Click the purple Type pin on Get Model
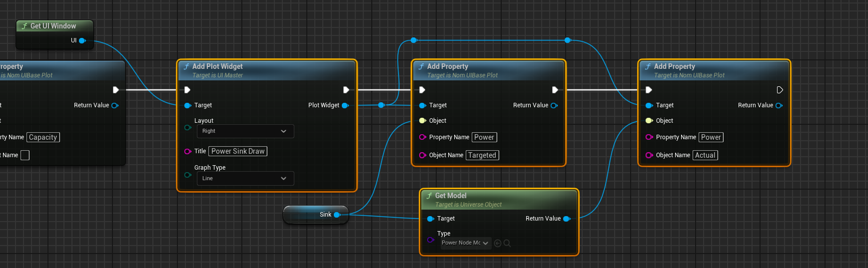 430,240
